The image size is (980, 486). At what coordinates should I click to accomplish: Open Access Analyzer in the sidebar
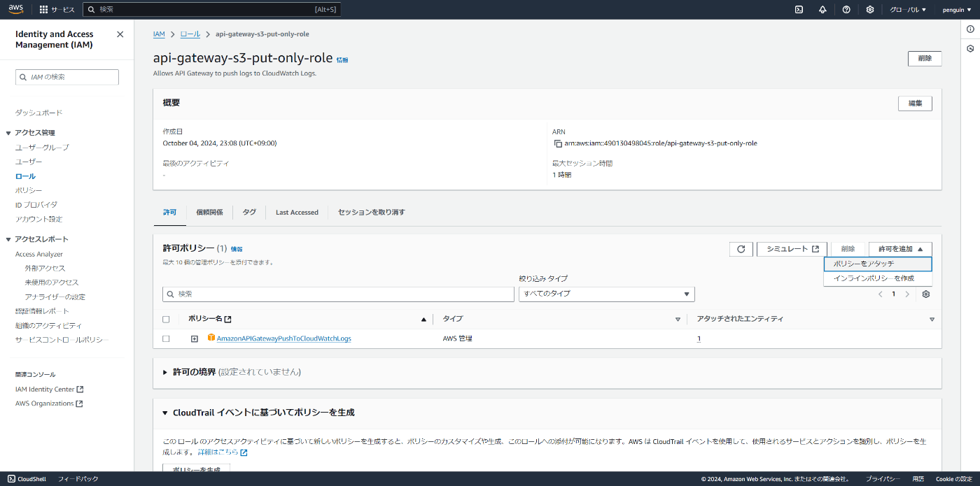click(x=39, y=255)
